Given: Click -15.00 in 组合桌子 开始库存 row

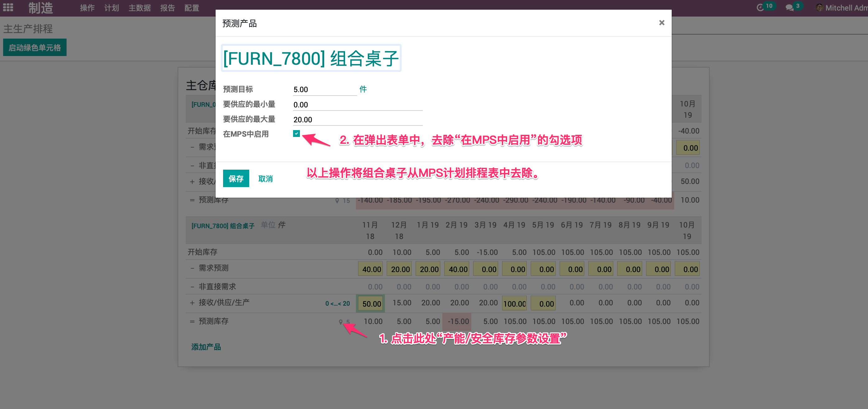Looking at the screenshot, I should pyautogui.click(x=487, y=252).
